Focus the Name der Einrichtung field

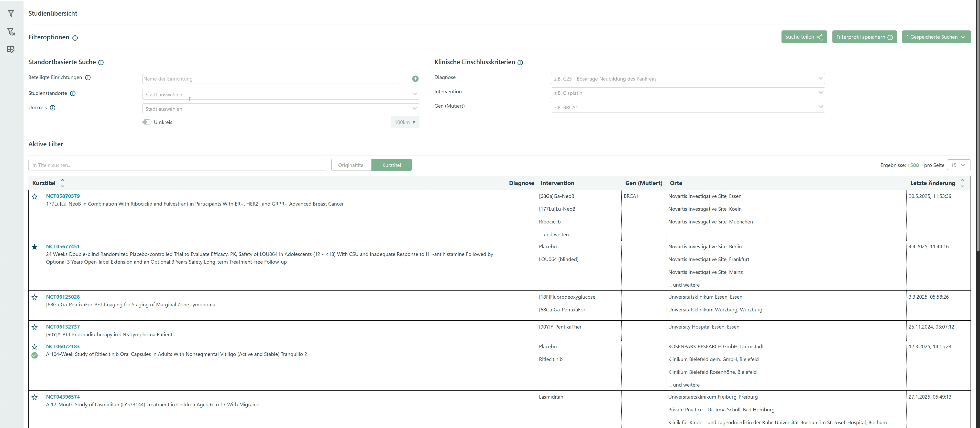point(272,79)
